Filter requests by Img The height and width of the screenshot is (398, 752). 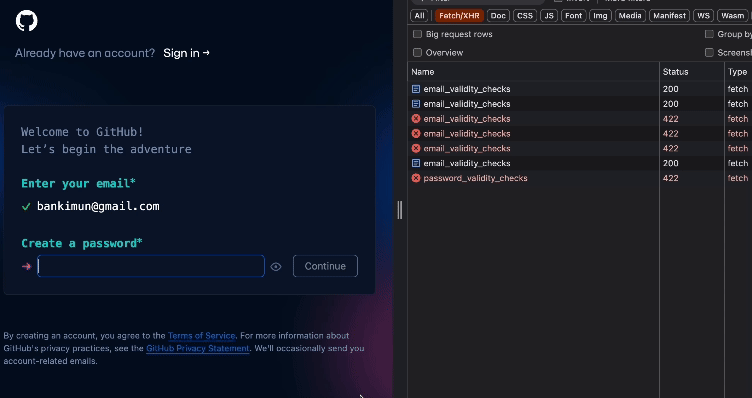tap(600, 16)
